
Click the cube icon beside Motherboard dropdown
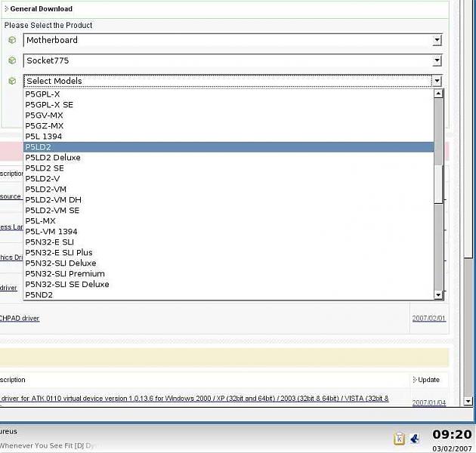pyautogui.click(x=12, y=40)
